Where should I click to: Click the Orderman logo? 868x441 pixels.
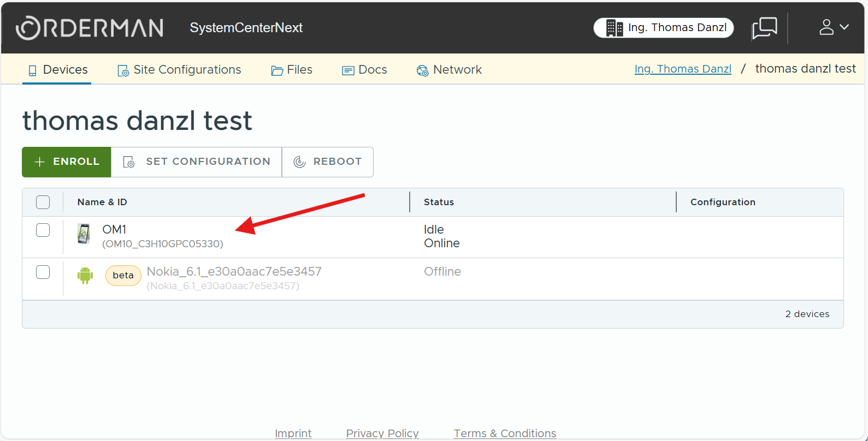(90, 28)
